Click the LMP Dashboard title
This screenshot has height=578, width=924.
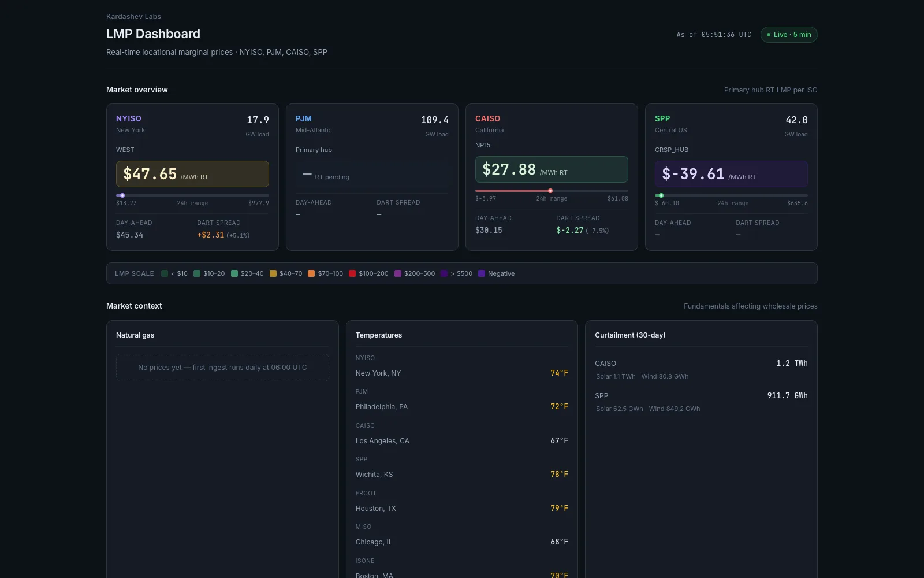[x=153, y=34]
